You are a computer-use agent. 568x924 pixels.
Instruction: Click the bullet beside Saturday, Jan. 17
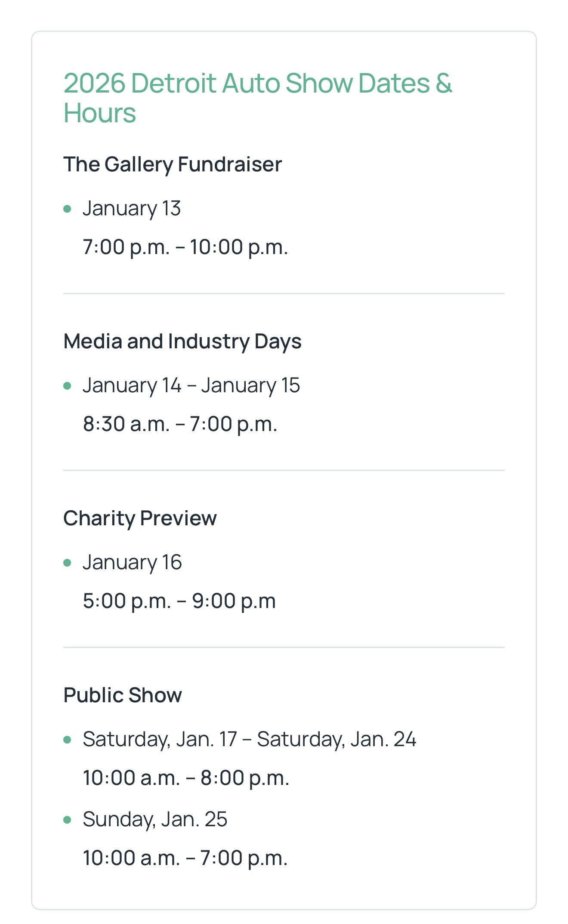click(x=67, y=740)
